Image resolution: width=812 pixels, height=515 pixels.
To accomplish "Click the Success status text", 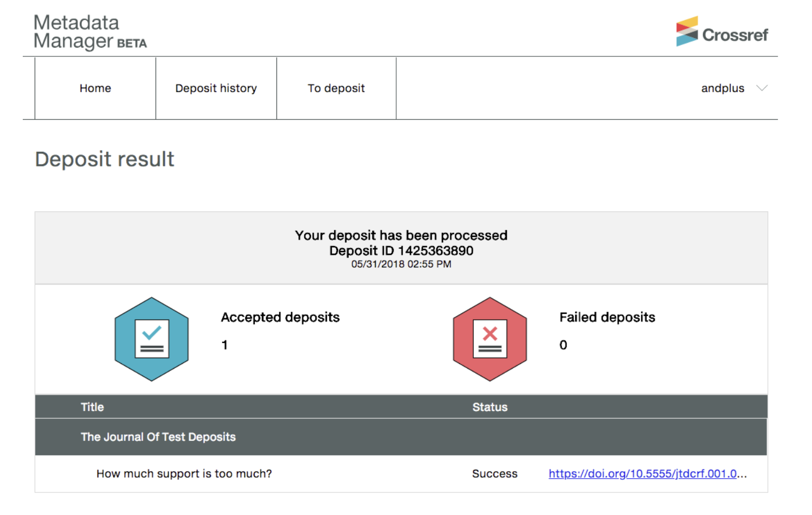I will [494, 473].
